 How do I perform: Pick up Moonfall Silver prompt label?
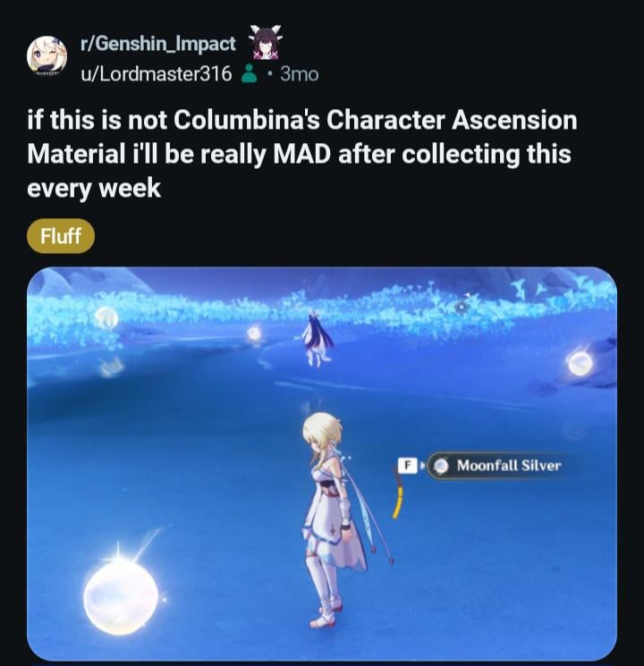509,466
